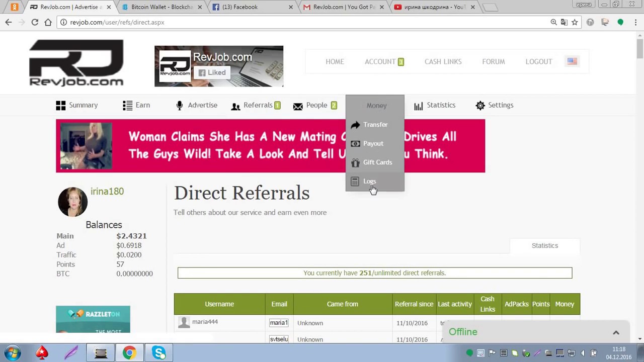Sort by AdPacks column header
This screenshot has height=362, width=644.
pos(517,304)
